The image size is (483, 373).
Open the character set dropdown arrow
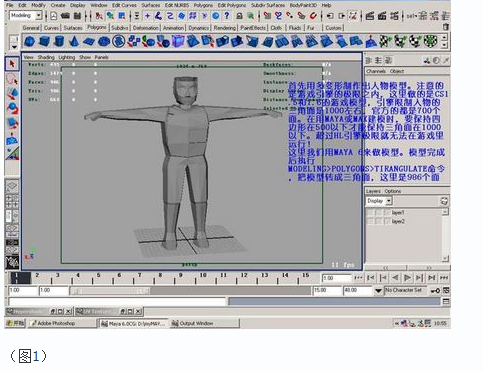click(378, 291)
